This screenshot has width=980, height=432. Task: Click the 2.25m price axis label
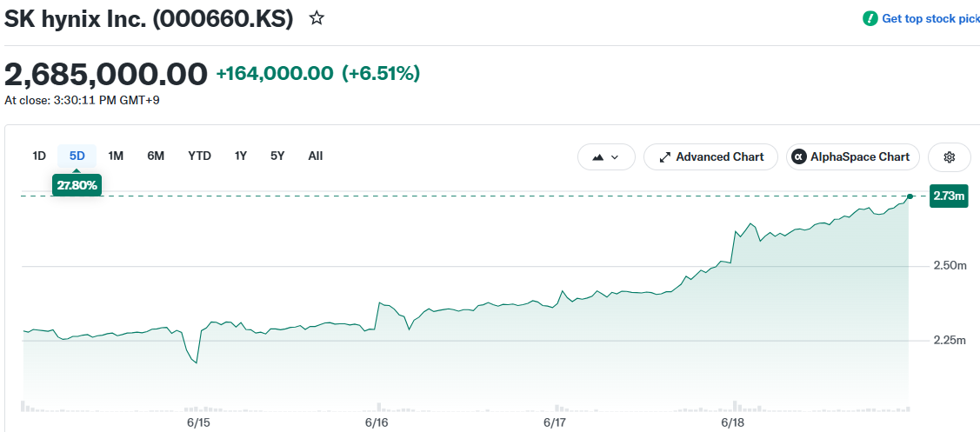pyautogui.click(x=949, y=341)
